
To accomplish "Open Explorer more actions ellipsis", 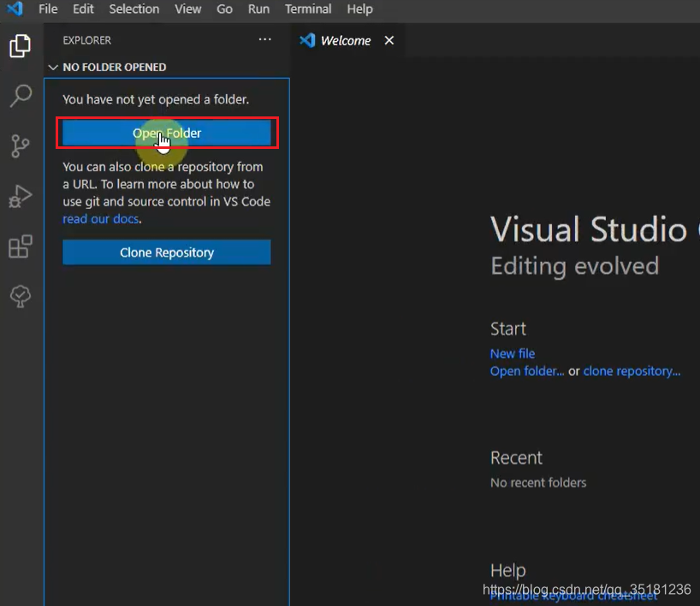I will tap(264, 39).
